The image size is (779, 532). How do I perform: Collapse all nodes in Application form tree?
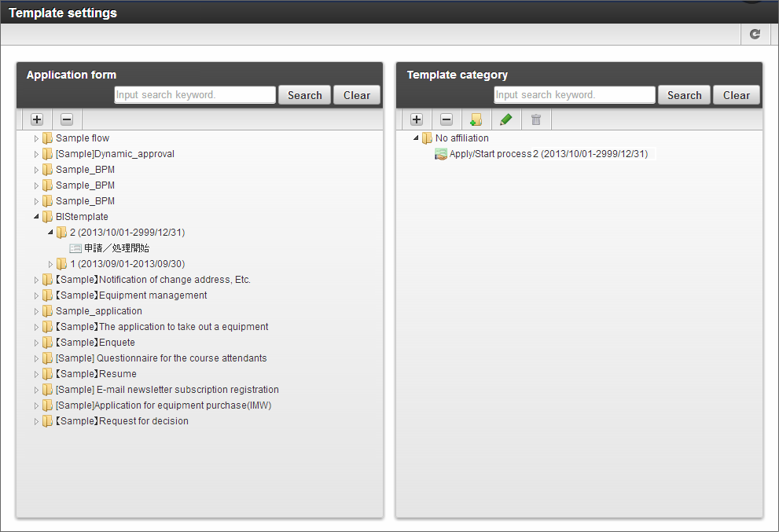point(67,119)
